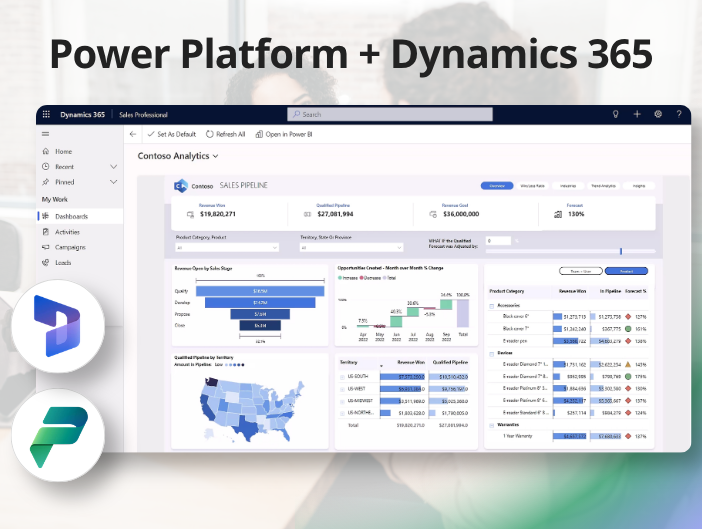Screen dimensions: 702x529
Task: Toggle the hamburger navigation menu
Action: pyautogui.click(x=46, y=134)
